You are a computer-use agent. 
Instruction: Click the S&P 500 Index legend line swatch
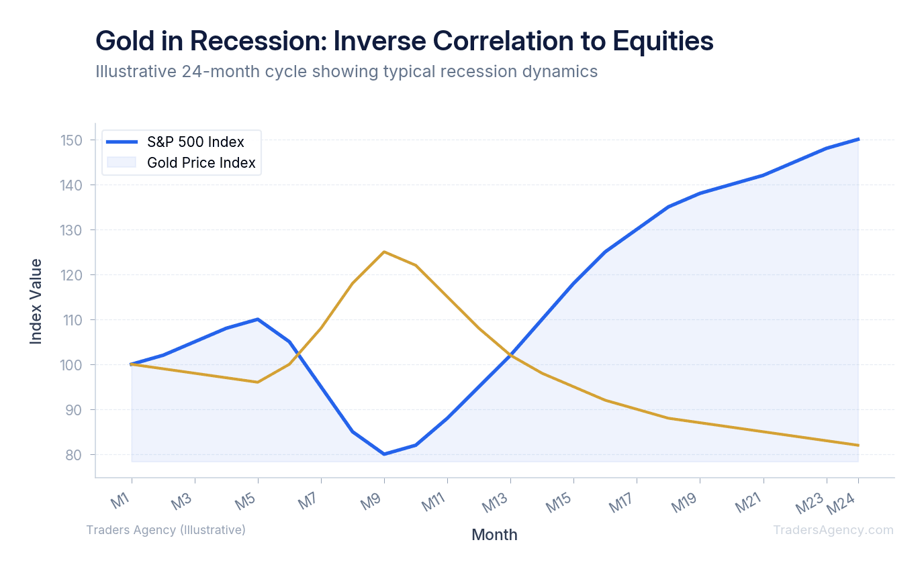[122, 142]
